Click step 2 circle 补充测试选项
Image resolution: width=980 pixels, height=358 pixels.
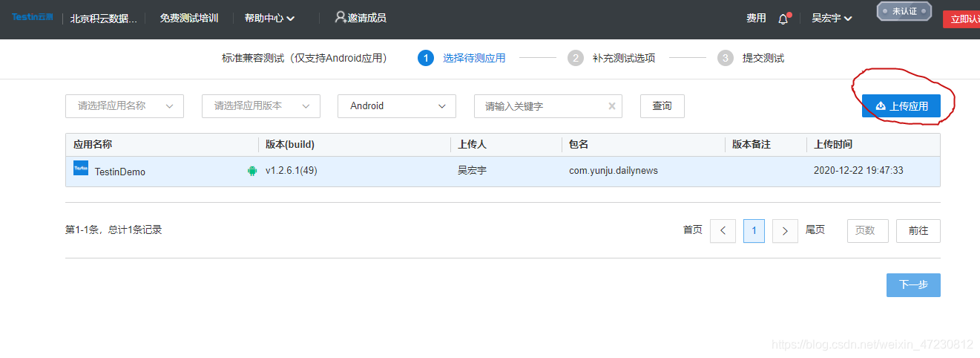click(576, 58)
